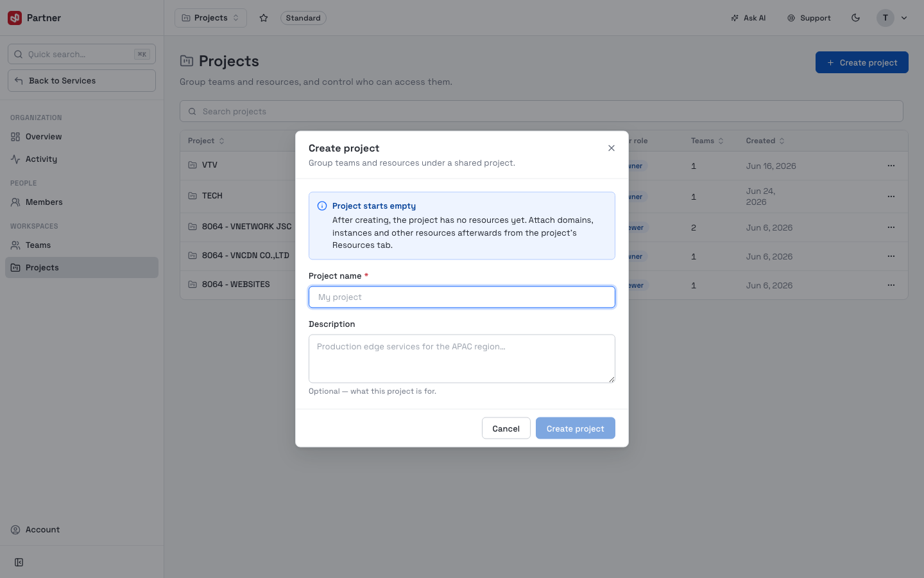
Task: Click Back to Services button
Action: [81, 81]
